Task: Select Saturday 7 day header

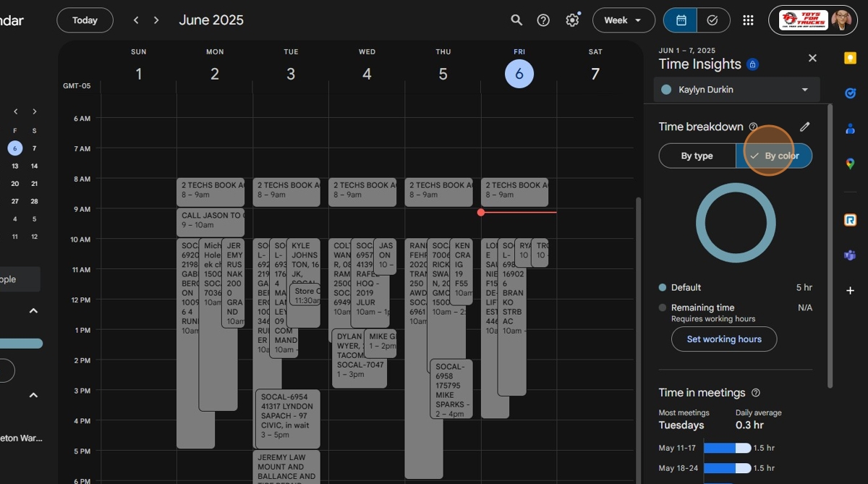Action: click(x=595, y=74)
